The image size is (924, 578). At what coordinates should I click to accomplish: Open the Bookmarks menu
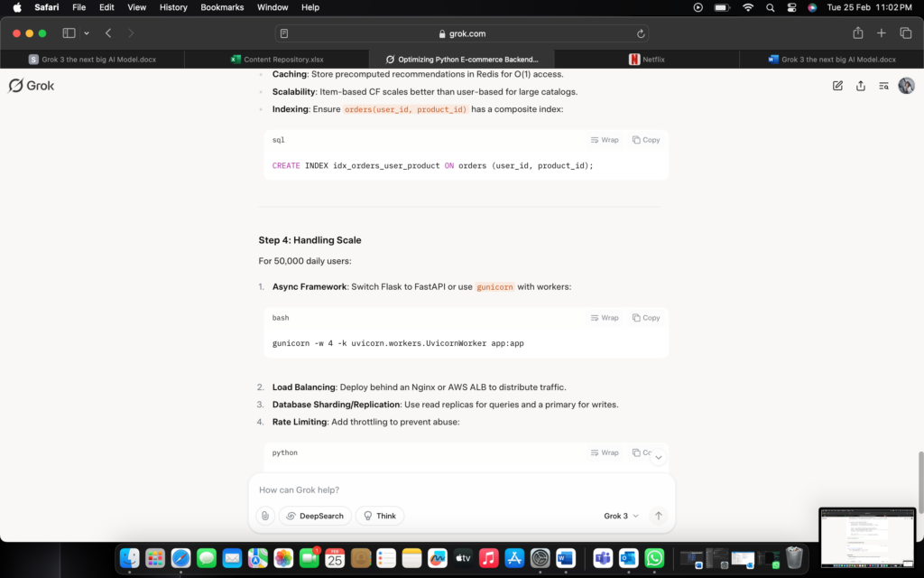click(x=222, y=7)
